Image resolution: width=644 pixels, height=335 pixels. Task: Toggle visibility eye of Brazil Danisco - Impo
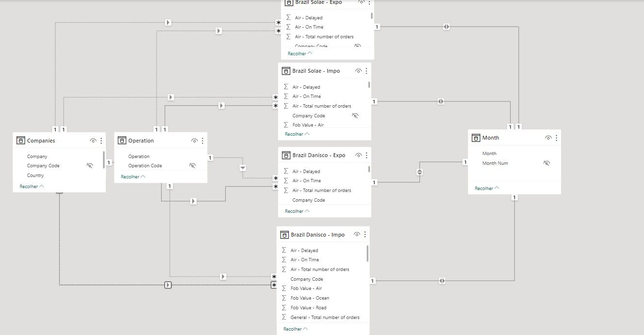click(x=357, y=235)
